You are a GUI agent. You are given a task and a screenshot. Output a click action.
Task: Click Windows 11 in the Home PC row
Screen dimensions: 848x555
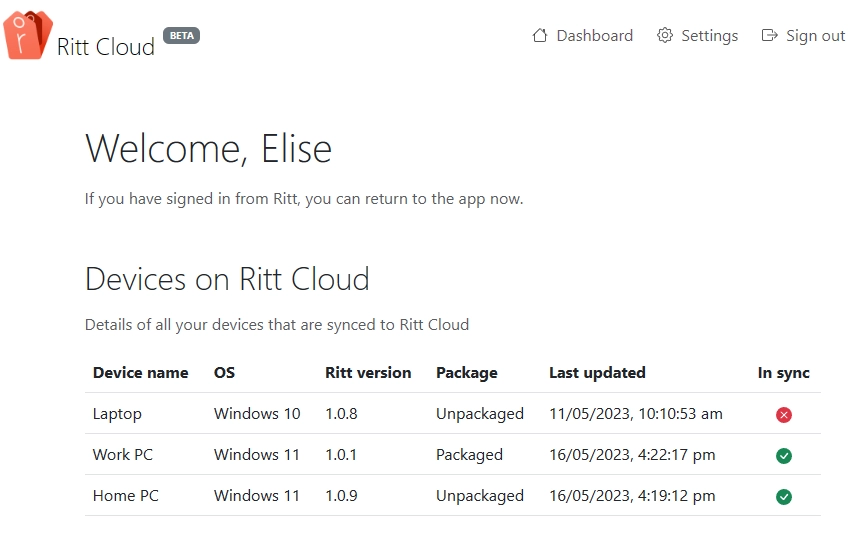[257, 496]
